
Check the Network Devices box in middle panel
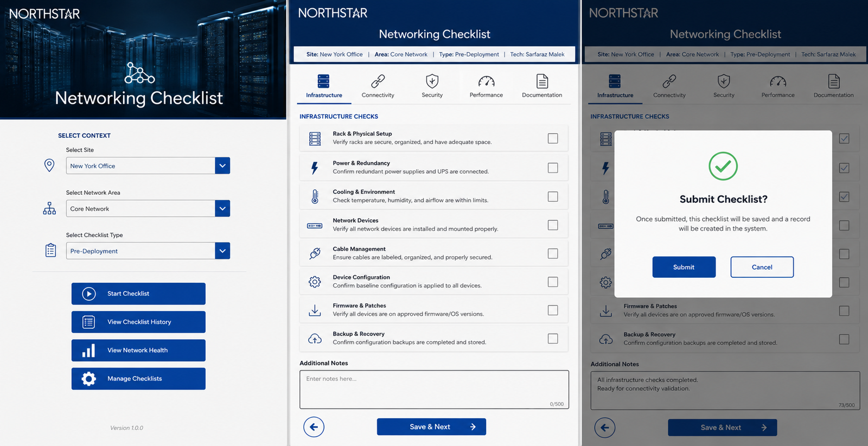(x=553, y=225)
